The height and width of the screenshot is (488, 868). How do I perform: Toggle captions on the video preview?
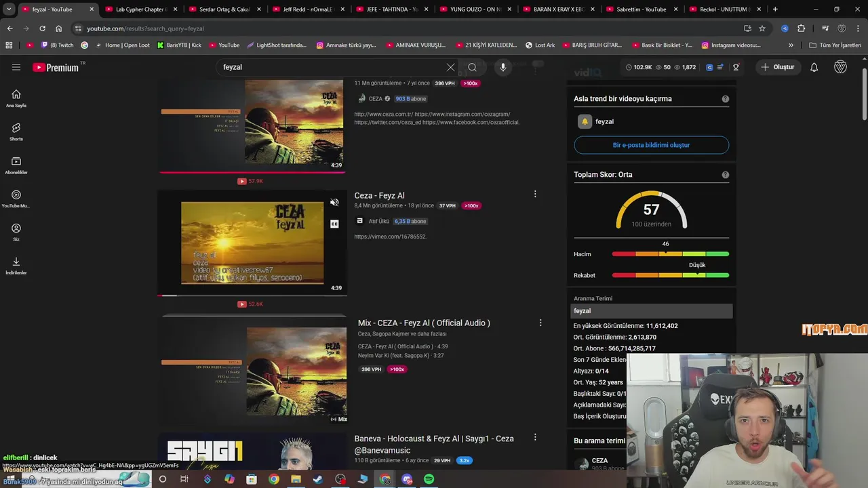tap(334, 224)
